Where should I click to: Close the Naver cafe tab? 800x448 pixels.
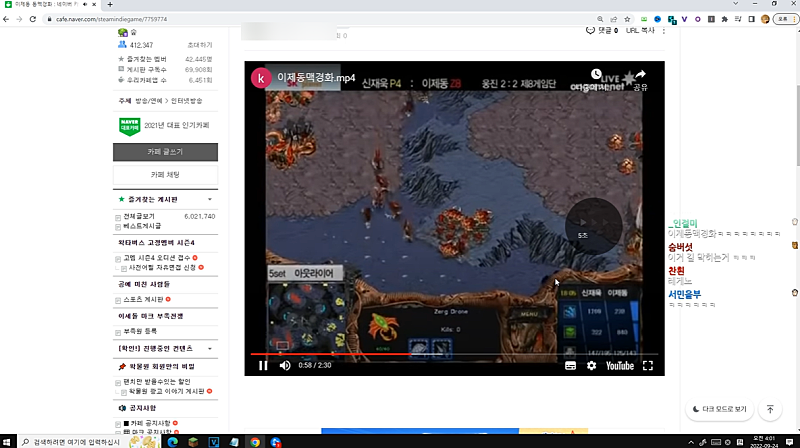pos(94,5)
